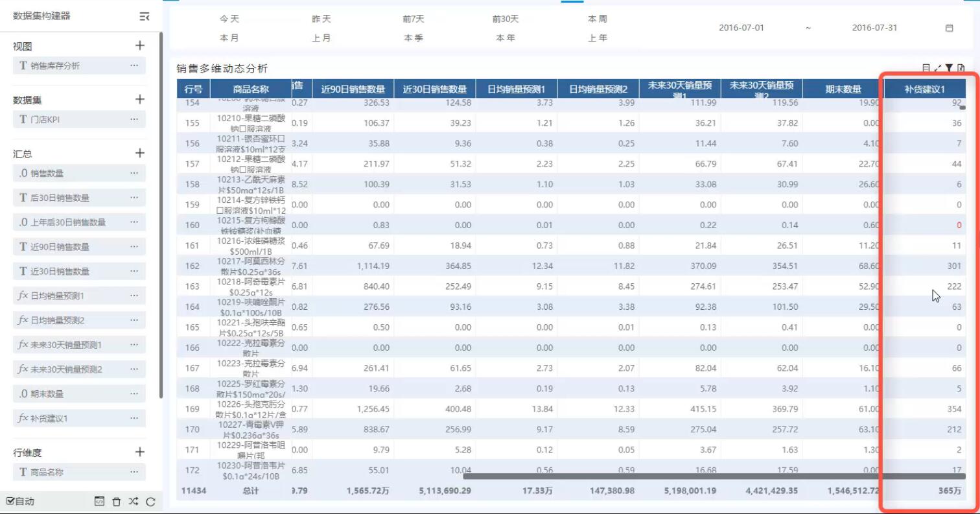Switch the range to 上月
Screen dimensions: 980x514
(321, 38)
